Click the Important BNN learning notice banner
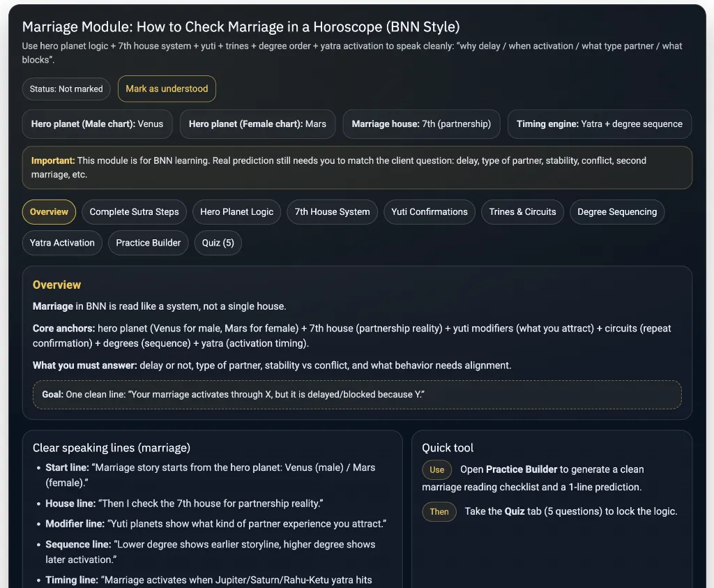Image resolution: width=714 pixels, height=588 pixels. [357, 167]
